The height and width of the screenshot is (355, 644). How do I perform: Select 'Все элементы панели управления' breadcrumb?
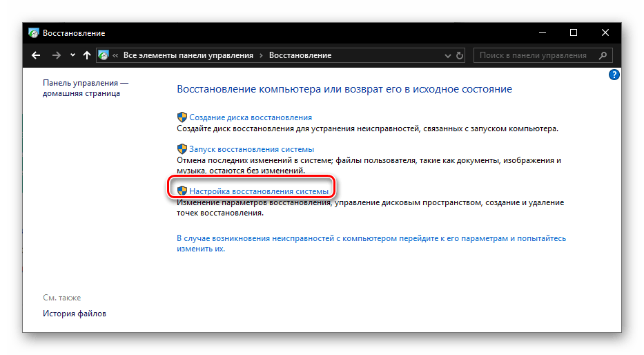pyautogui.click(x=188, y=55)
